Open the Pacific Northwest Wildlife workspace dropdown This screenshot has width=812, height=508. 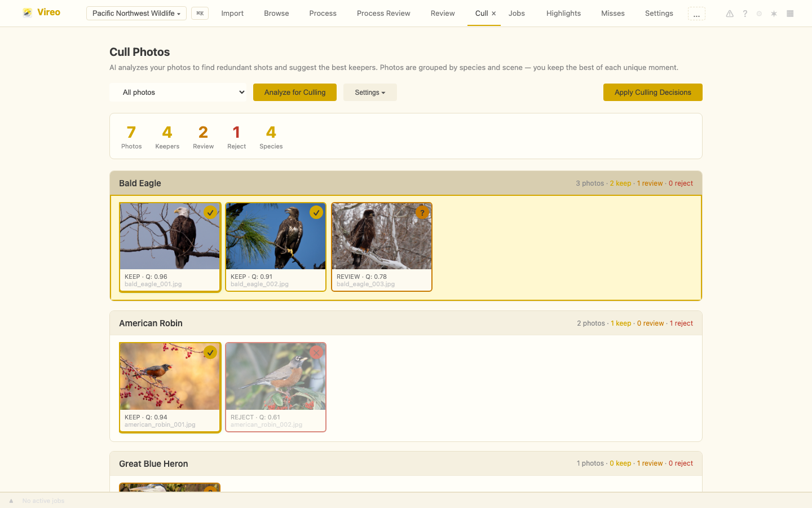(x=136, y=13)
